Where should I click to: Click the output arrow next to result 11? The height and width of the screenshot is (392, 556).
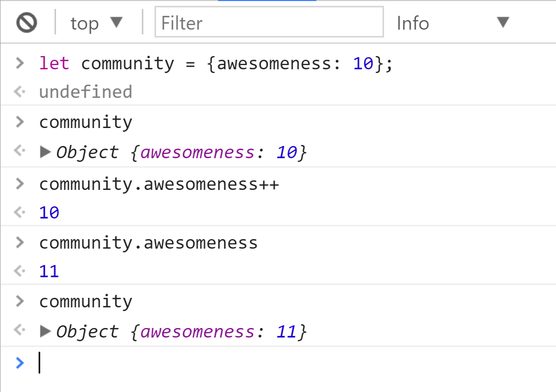coord(20,272)
